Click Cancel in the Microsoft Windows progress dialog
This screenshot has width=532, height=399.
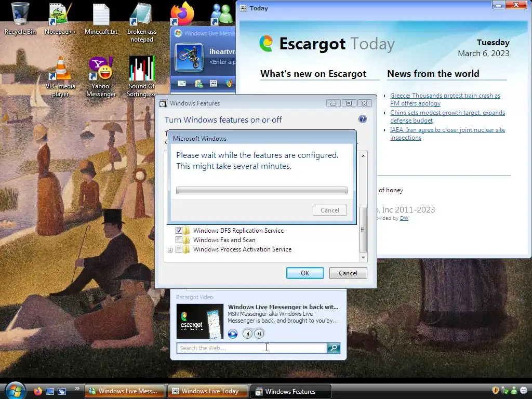click(x=330, y=210)
